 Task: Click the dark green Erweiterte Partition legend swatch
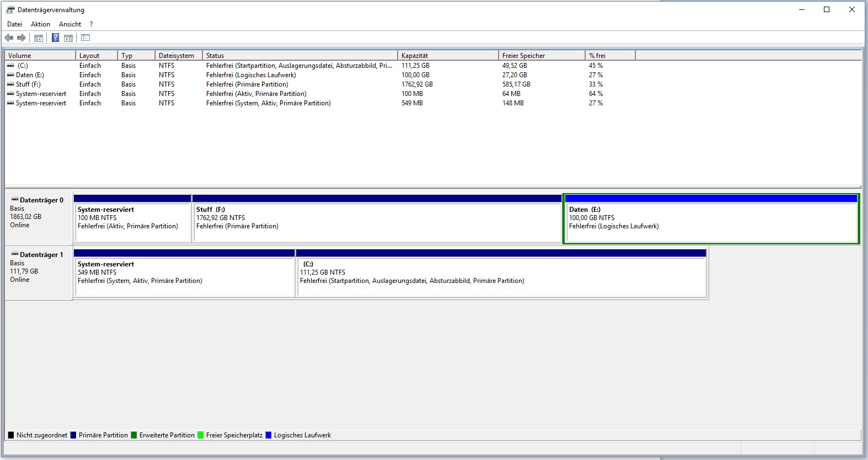134,435
